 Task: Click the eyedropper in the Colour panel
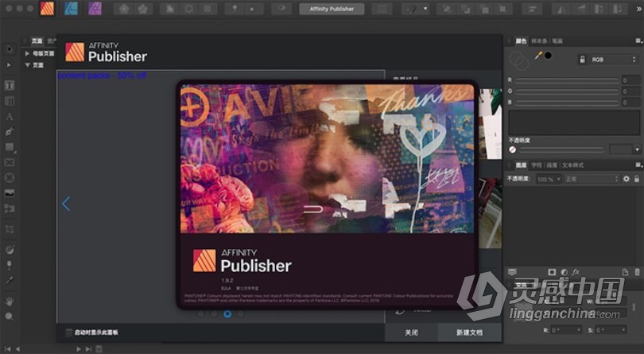pos(538,56)
